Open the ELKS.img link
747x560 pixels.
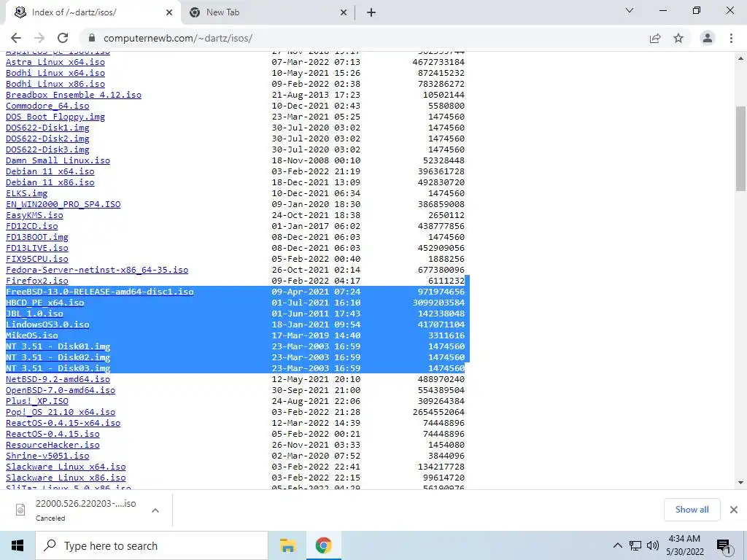click(27, 193)
